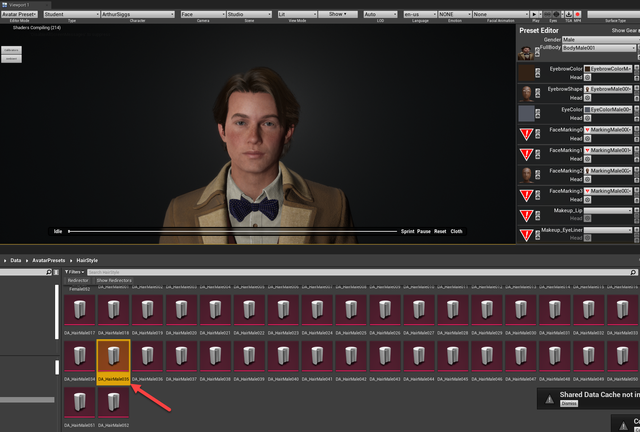Click the Reset button in animation bar
The width and height of the screenshot is (640, 432).
[x=440, y=232]
